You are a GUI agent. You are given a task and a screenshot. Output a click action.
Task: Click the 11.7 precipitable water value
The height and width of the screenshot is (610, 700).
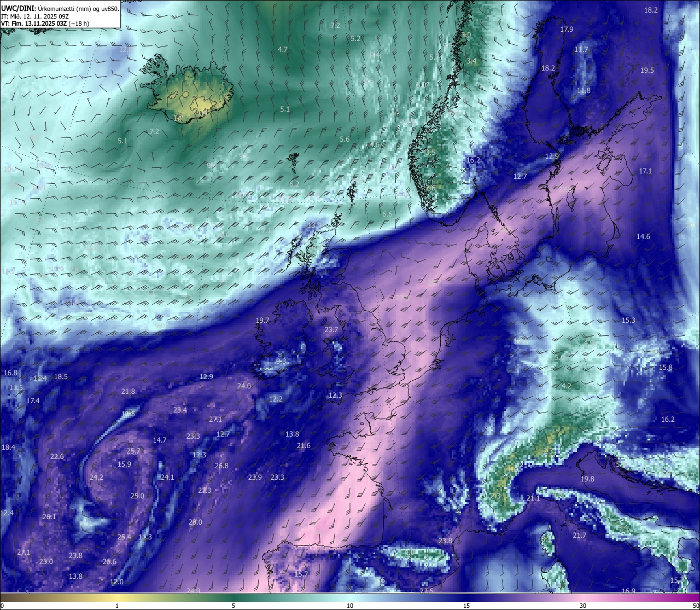pyautogui.click(x=581, y=49)
